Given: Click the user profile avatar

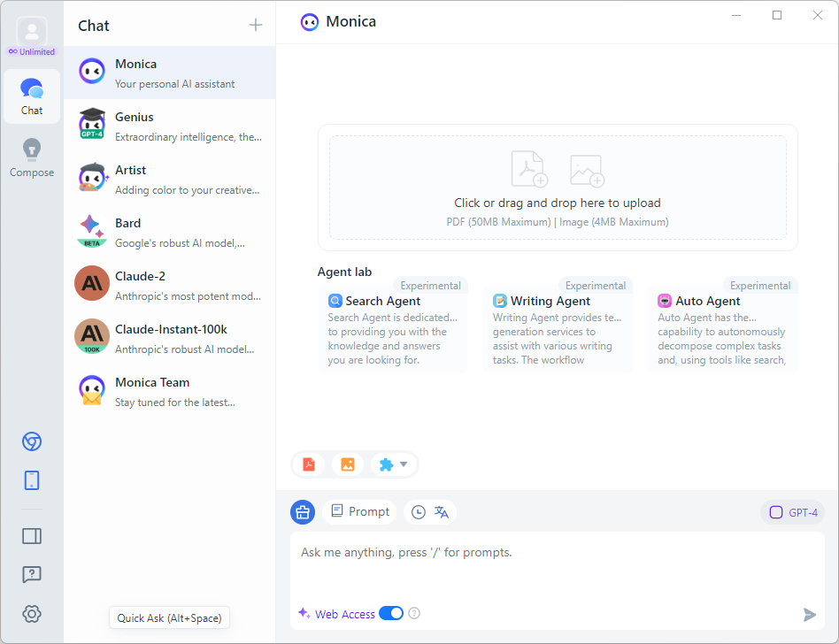Looking at the screenshot, I should (32, 30).
